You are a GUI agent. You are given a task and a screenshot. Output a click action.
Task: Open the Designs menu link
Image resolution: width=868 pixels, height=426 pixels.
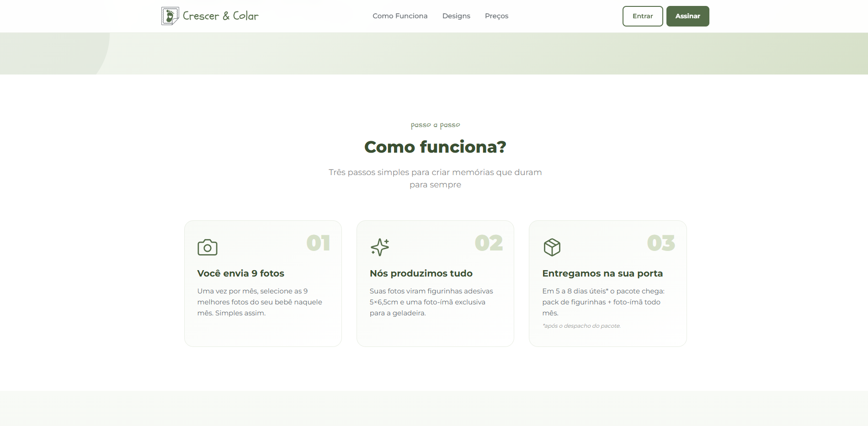(456, 16)
